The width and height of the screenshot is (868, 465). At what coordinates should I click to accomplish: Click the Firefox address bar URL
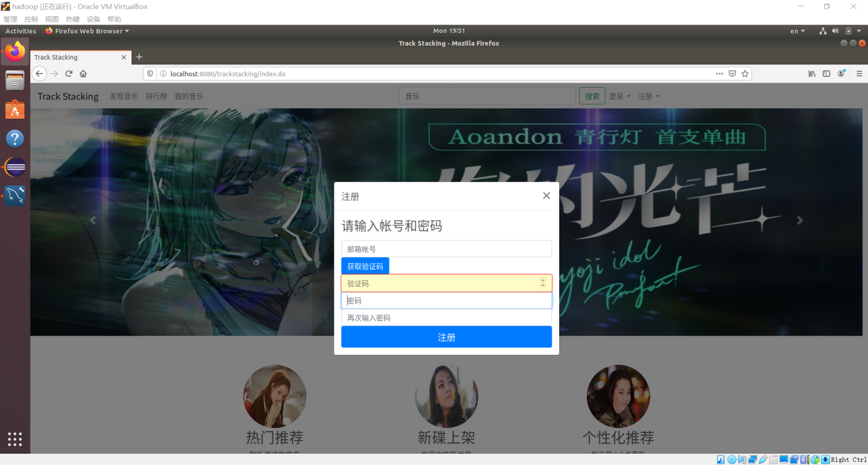tap(228, 74)
